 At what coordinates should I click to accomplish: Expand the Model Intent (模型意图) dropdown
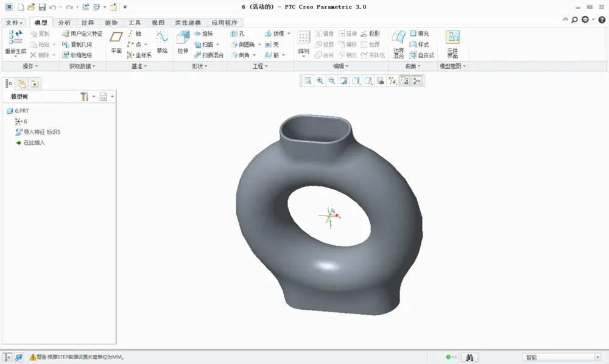452,66
